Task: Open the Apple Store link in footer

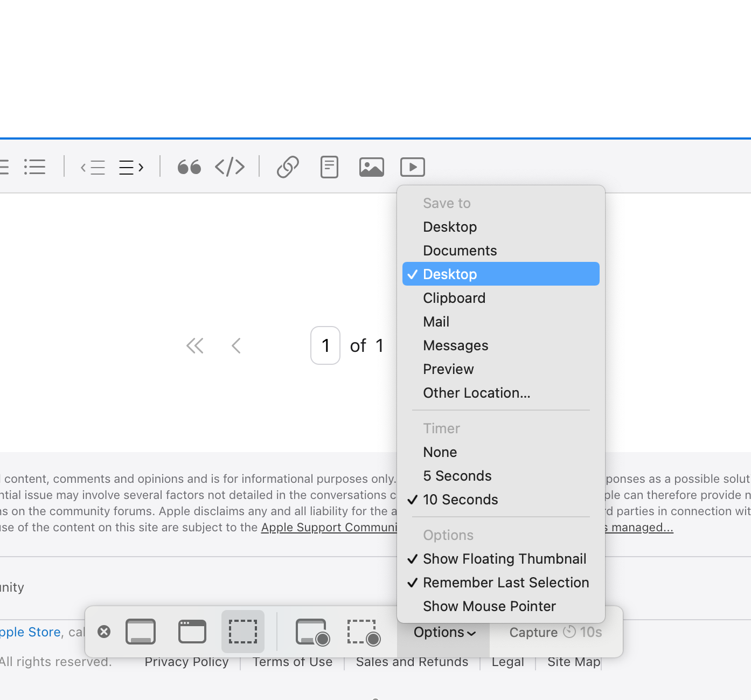Action: pos(30,632)
